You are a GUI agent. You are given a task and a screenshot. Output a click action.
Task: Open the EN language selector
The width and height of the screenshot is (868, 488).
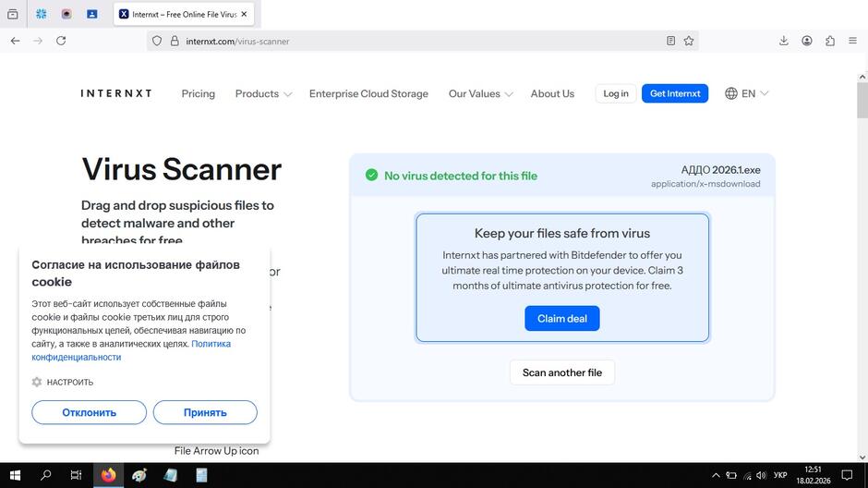tap(747, 93)
